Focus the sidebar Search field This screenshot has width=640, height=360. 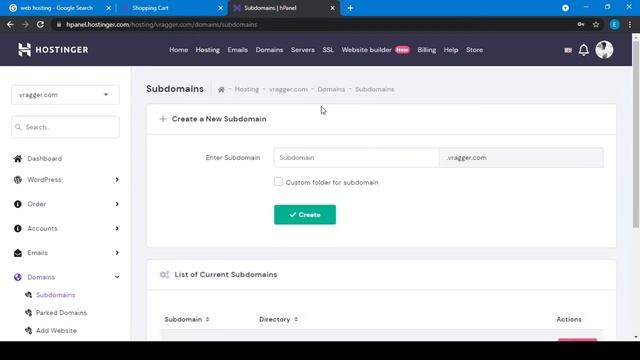(65, 127)
